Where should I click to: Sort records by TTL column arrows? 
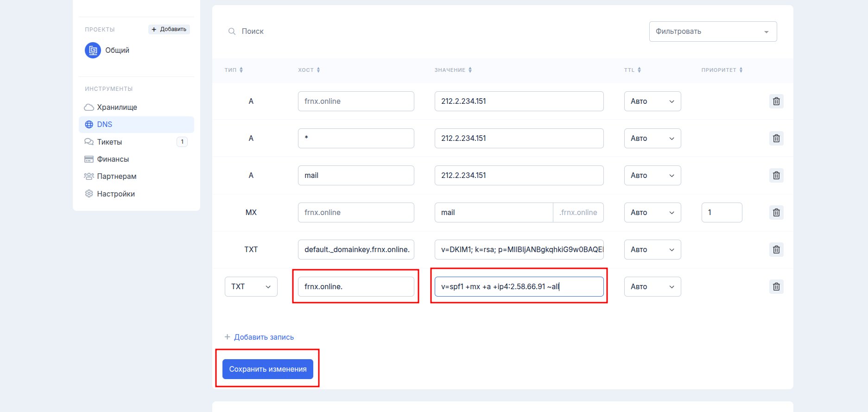(x=639, y=70)
